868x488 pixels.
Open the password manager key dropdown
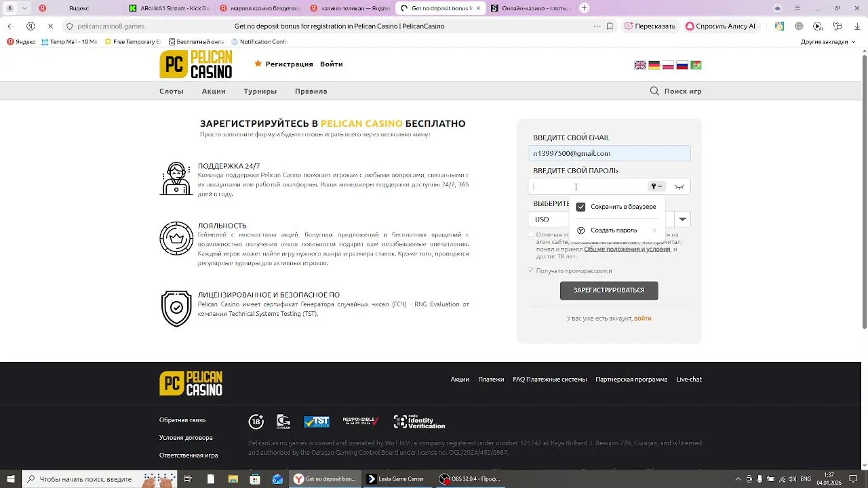tap(656, 186)
